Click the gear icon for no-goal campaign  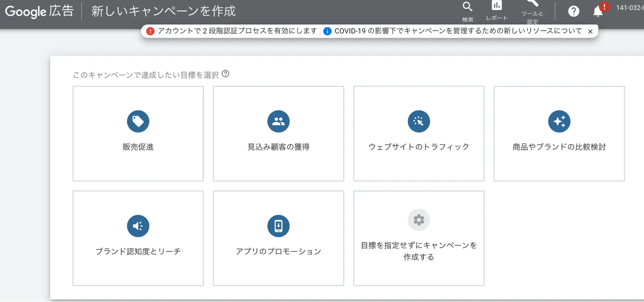(419, 220)
